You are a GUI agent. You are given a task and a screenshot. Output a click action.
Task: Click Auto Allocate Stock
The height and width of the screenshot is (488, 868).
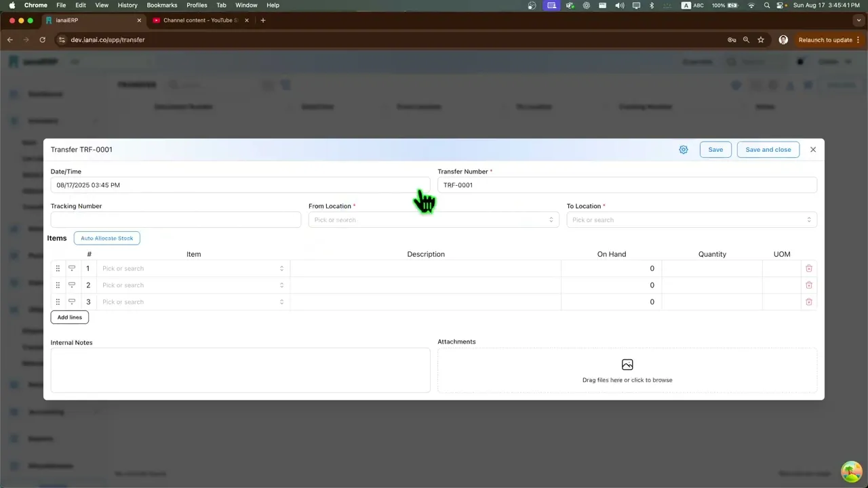[107, 238]
